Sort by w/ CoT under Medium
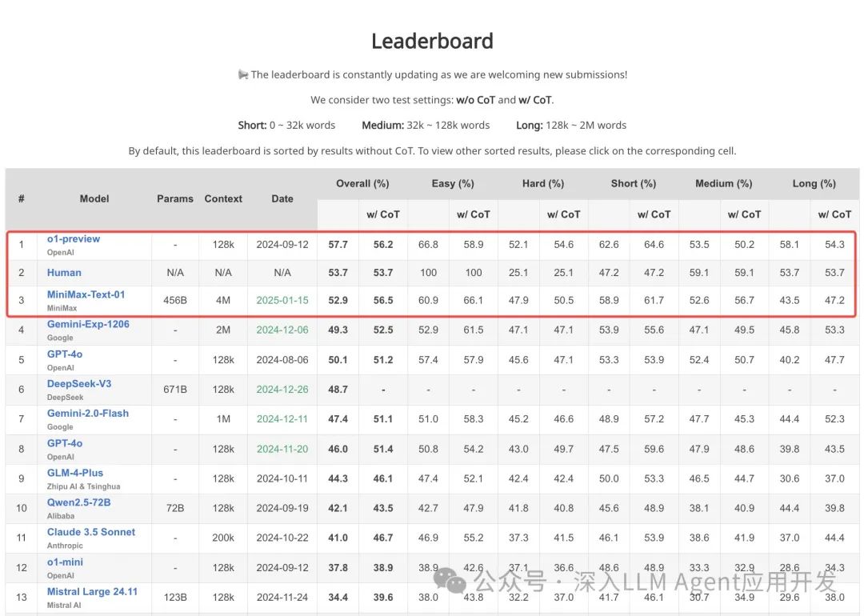 coord(745,214)
